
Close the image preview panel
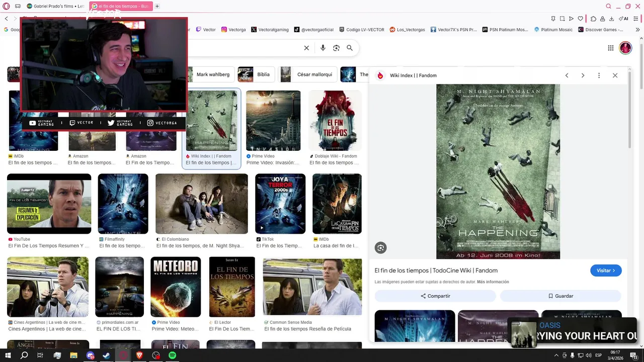click(x=615, y=75)
